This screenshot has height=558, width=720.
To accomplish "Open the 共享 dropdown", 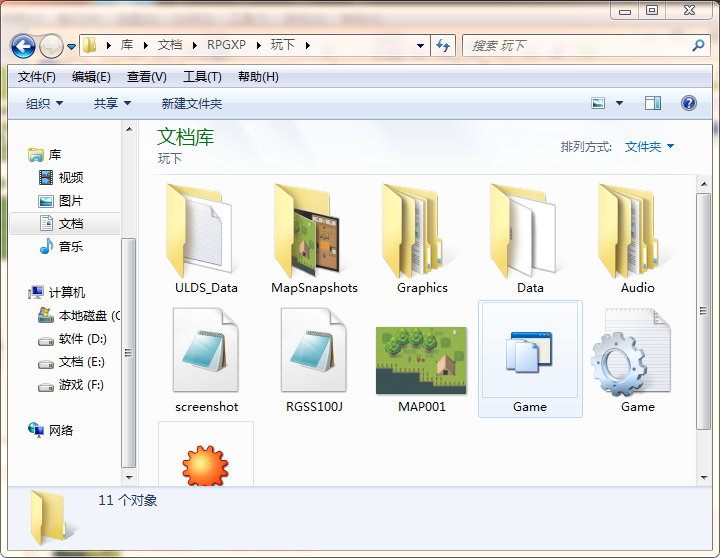I will [x=112, y=103].
